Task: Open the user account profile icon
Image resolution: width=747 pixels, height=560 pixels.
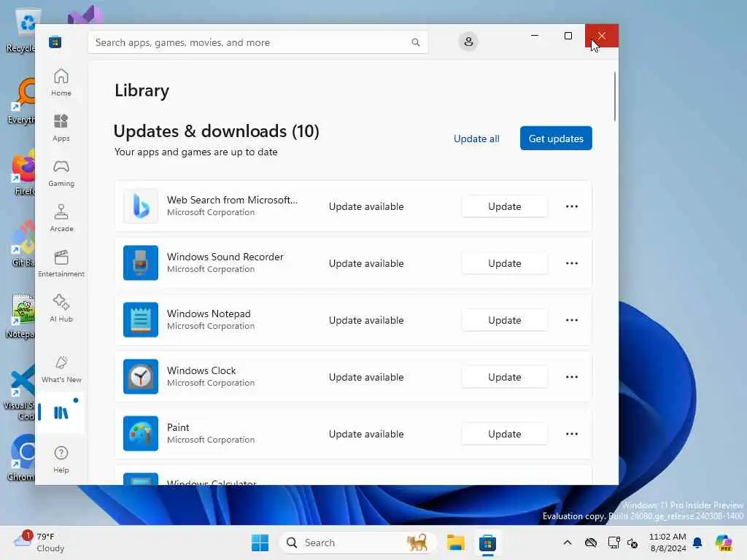Action: coord(468,42)
